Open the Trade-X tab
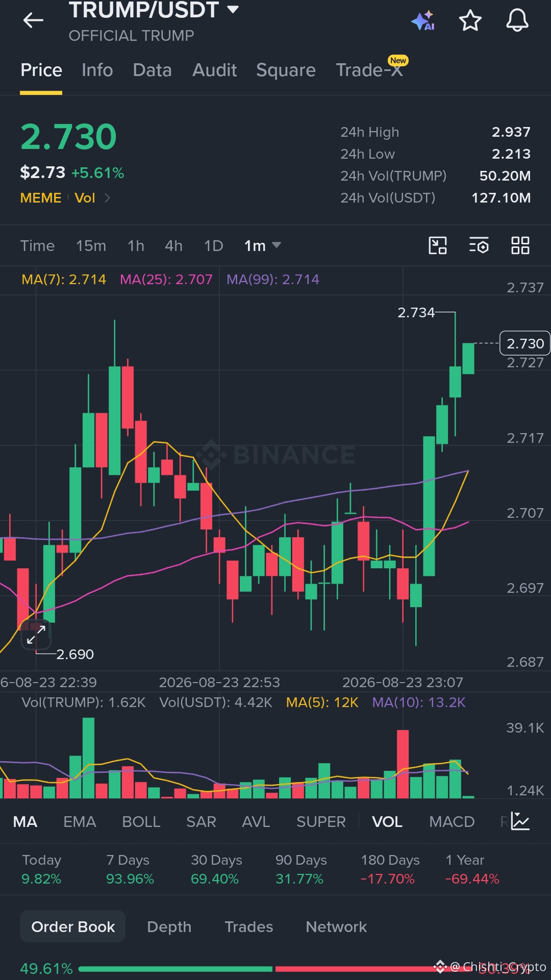The height and width of the screenshot is (980, 551). pyautogui.click(x=369, y=70)
